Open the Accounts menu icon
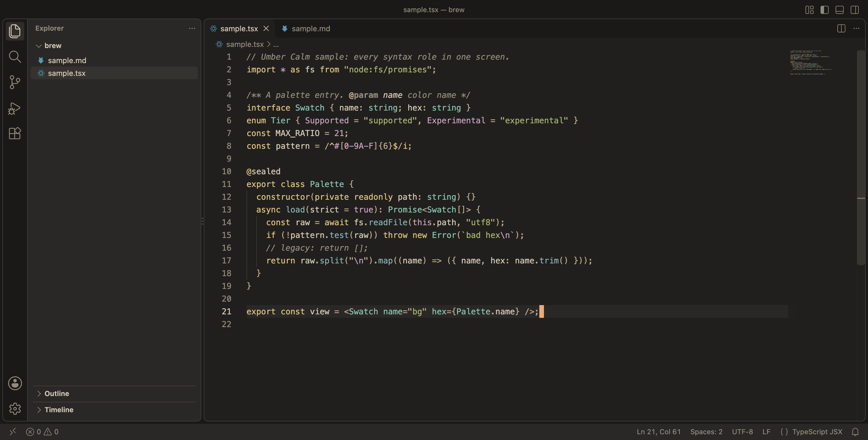The image size is (868, 440). coord(15,383)
